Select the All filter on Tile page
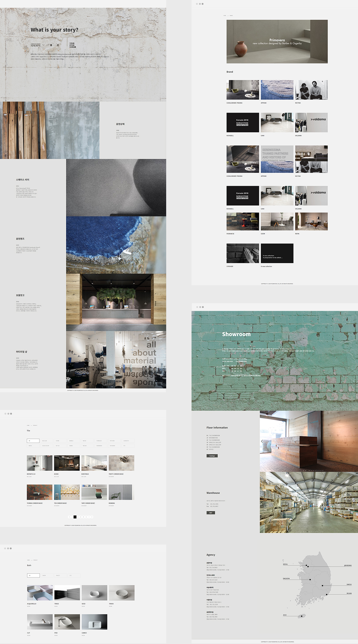The image size is (358, 644). click(x=33, y=441)
